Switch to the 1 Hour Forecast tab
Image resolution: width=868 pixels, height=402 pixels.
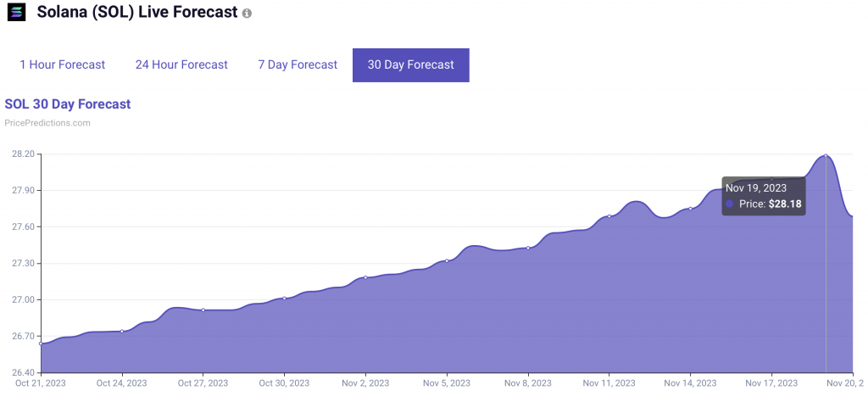click(63, 64)
